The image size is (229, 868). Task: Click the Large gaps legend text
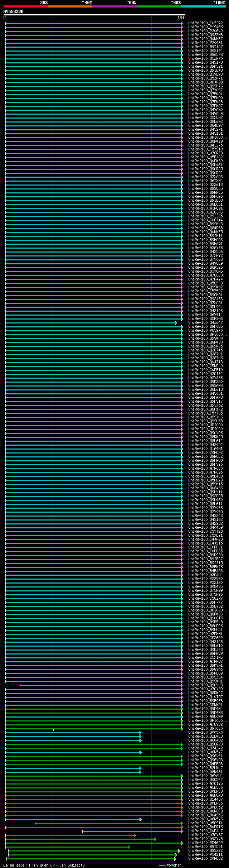(44, 865)
